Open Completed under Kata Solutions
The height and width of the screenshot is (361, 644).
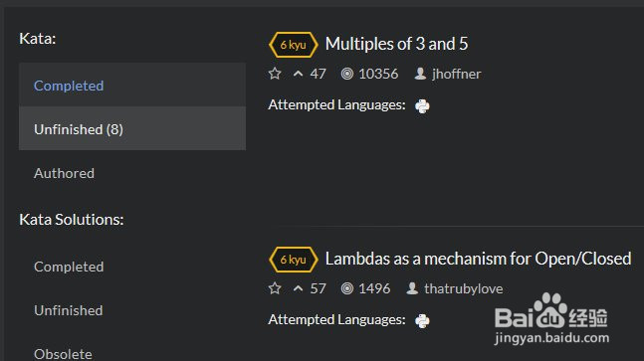tap(69, 267)
